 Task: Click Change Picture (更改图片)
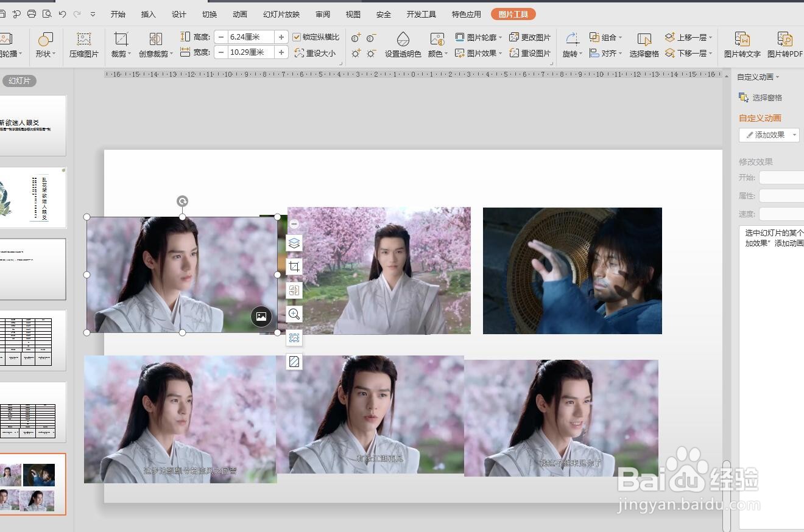(x=530, y=37)
